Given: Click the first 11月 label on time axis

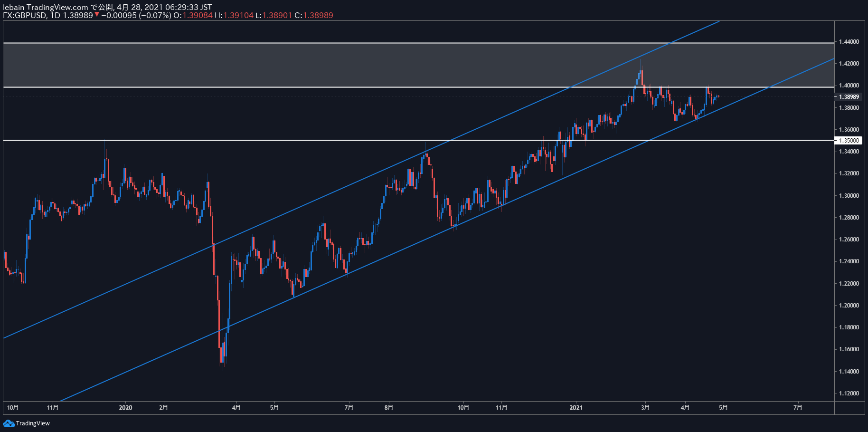Looking at the screenshot, I should coord(53,407).
